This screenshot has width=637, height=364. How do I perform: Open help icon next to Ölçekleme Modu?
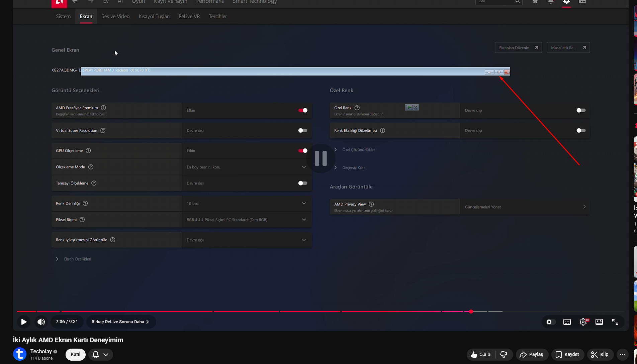point(91,167)
